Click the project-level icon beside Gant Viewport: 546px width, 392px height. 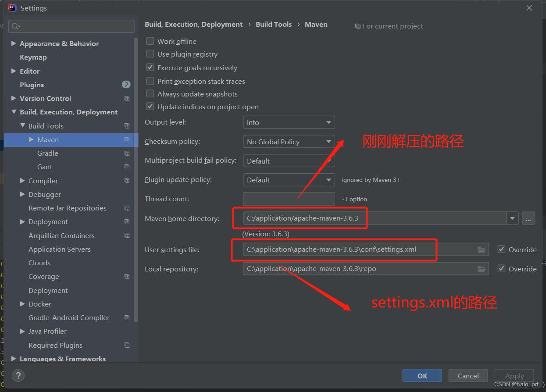(x=127, y=167)
